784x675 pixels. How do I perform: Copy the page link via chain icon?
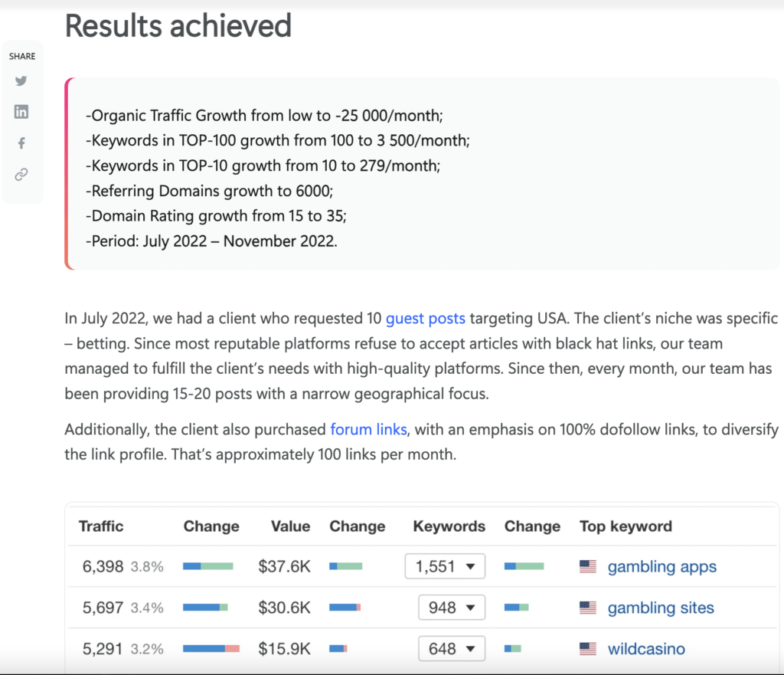[x=21, y=175]
